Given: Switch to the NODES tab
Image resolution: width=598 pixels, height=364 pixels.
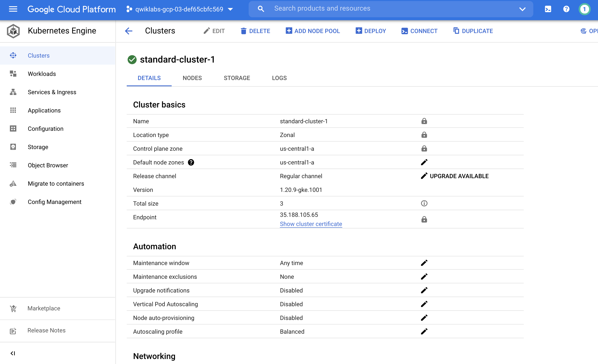Looking at the screenshot, I should coord(192,78).
